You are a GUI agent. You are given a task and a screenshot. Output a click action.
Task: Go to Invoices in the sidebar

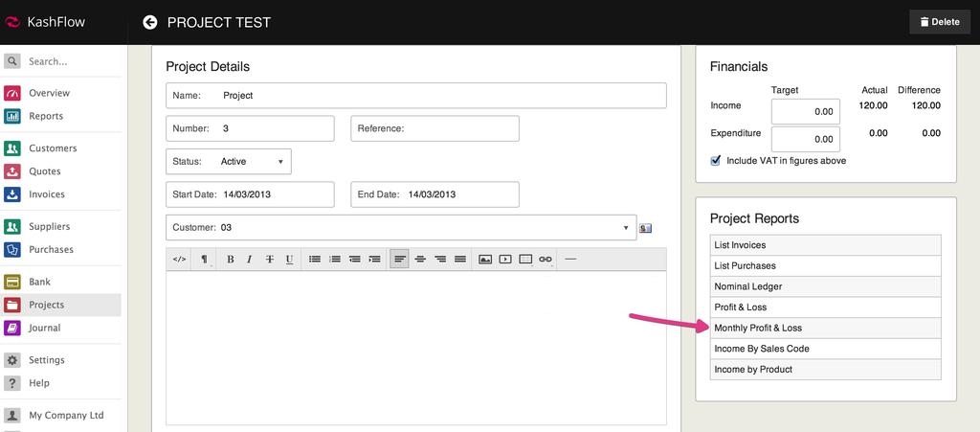(47, 194)
